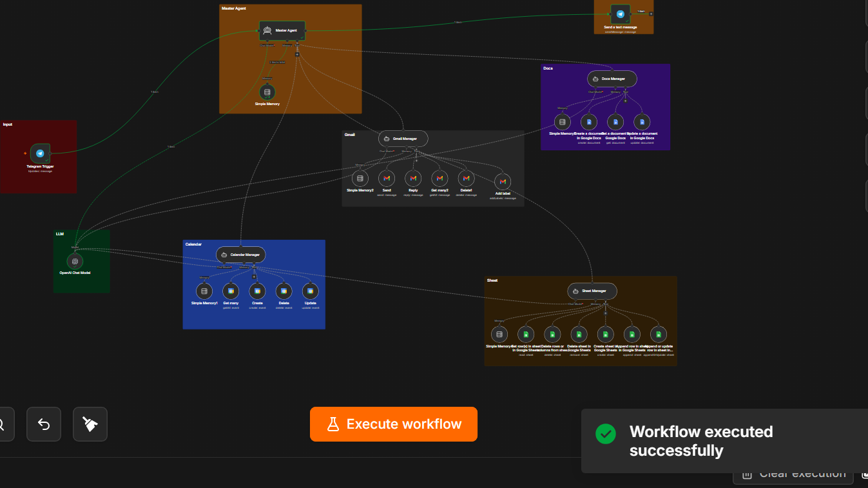Screen dimensions: 868x488
Task: Select the Gmail Send message node
Action: click(387, 178)
